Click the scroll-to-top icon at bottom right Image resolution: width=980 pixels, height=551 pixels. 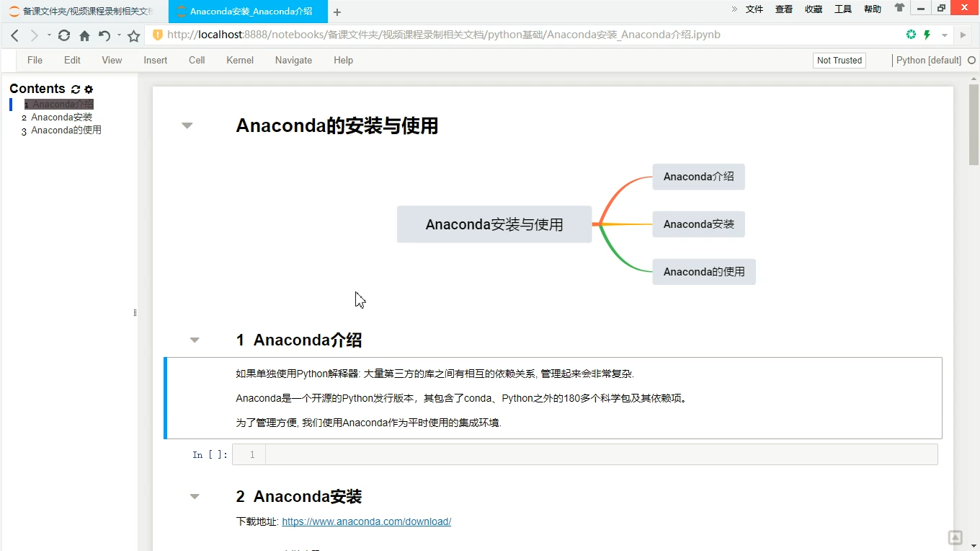[x=955, y=537]
